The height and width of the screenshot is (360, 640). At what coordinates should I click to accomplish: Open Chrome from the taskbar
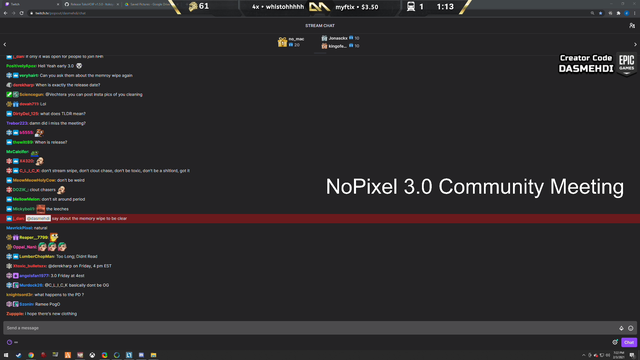pos(31,355)
